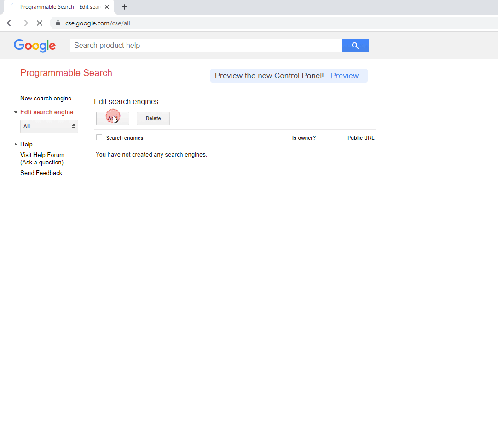Go back using the browser back arrow
Image resolution: width=498 pixels, height=448 pixels.
10,23
